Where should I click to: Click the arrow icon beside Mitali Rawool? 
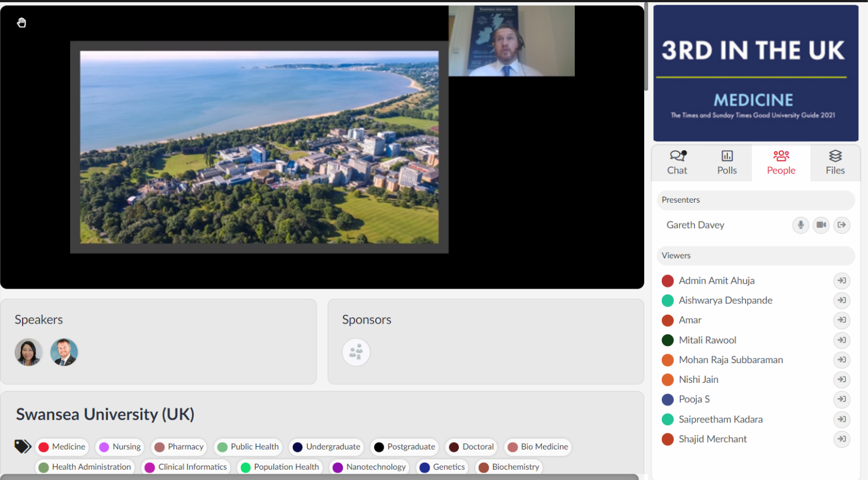coord(842,340)
